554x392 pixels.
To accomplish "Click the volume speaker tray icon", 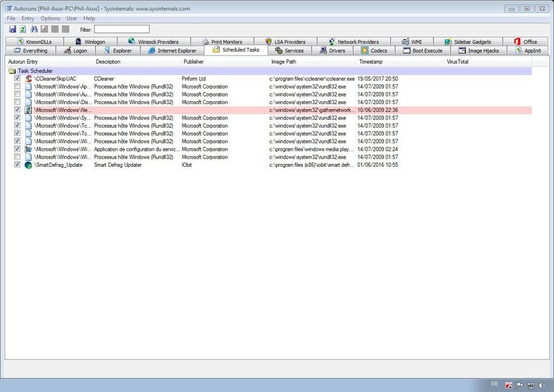I will pos(541,385).
